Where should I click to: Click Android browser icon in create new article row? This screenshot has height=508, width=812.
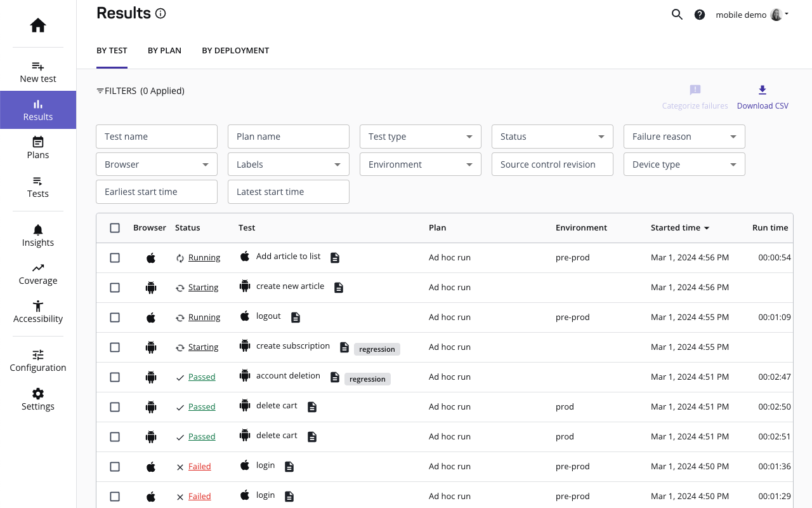coord(151,288)
